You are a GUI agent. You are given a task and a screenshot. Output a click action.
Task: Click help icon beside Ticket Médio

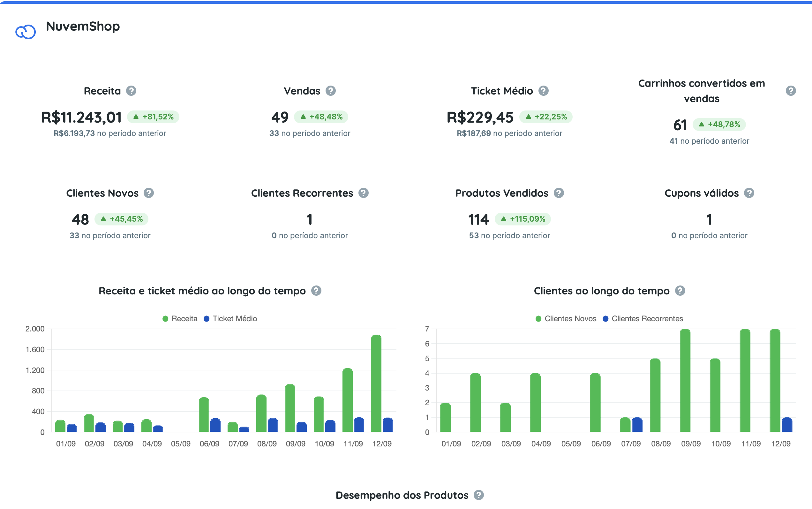543,91
